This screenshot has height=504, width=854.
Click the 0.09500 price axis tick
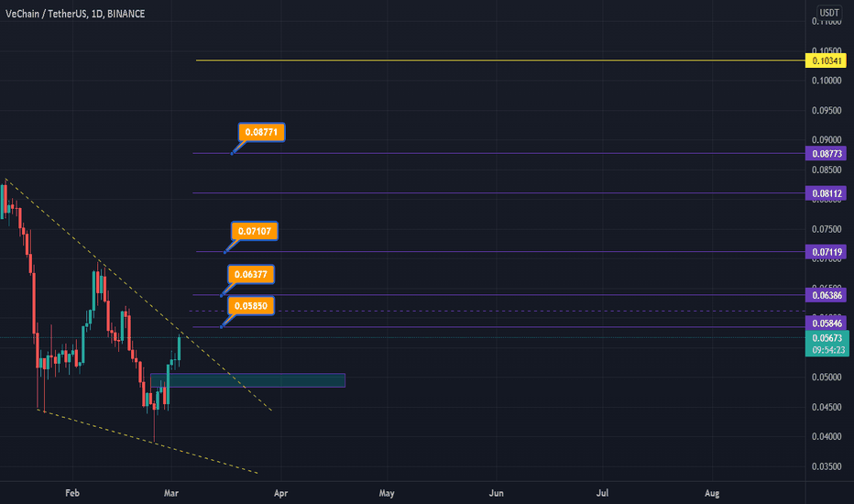tap(827, 111)
